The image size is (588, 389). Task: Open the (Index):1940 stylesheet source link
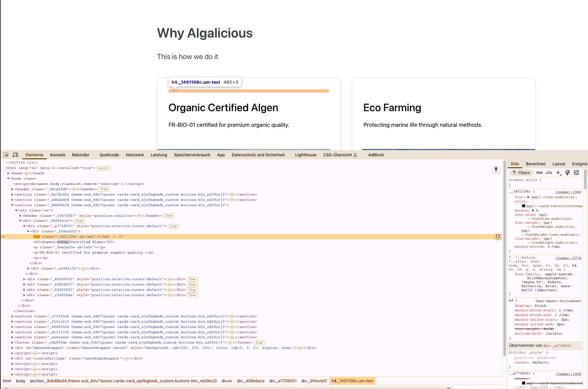click(568, 192)
